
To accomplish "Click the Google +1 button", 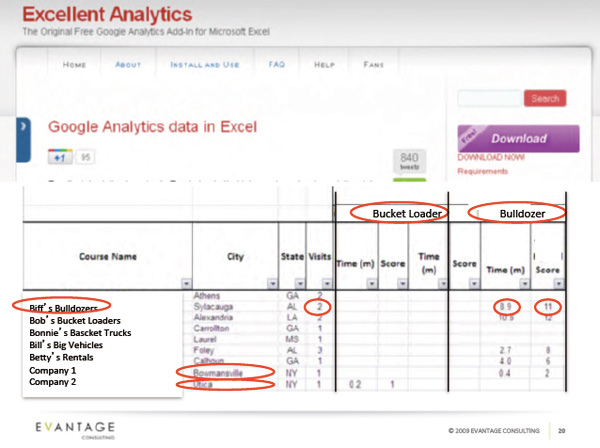I will (58, 157).
